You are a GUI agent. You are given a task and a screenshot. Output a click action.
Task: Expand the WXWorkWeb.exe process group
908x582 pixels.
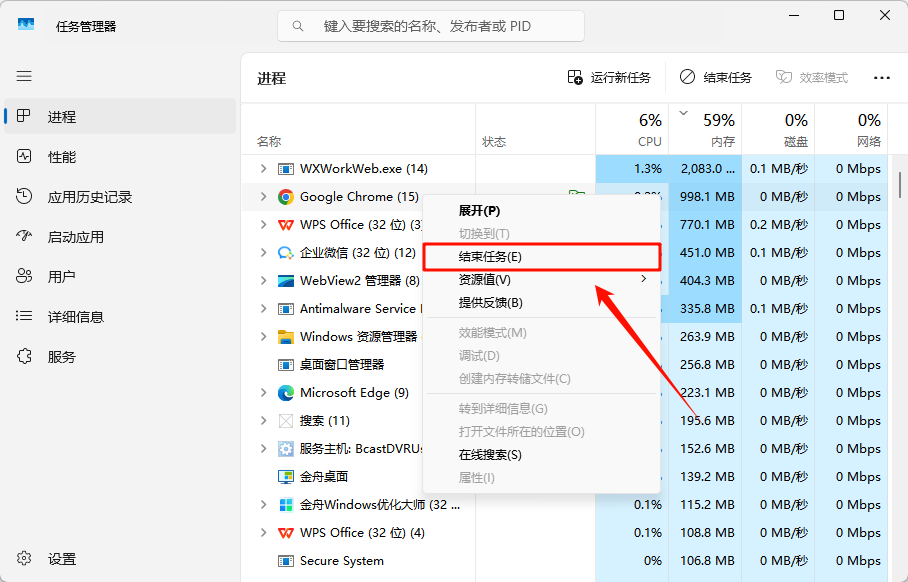tap(263, 169)
